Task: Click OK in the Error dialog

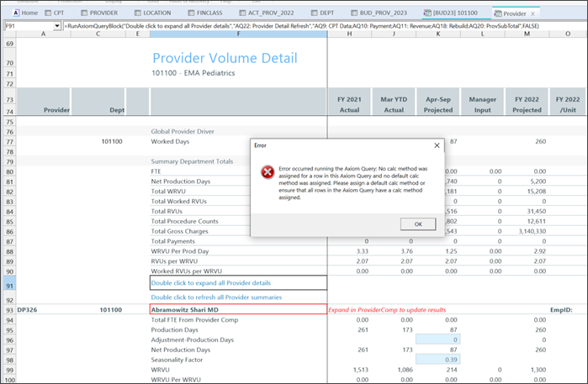Action: point(418,224)
